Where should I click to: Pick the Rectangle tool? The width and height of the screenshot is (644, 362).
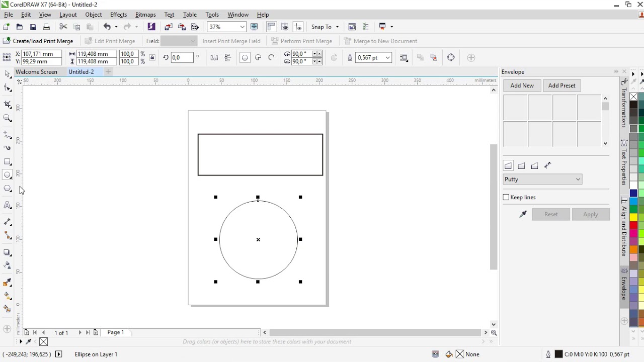pos(8,162)
